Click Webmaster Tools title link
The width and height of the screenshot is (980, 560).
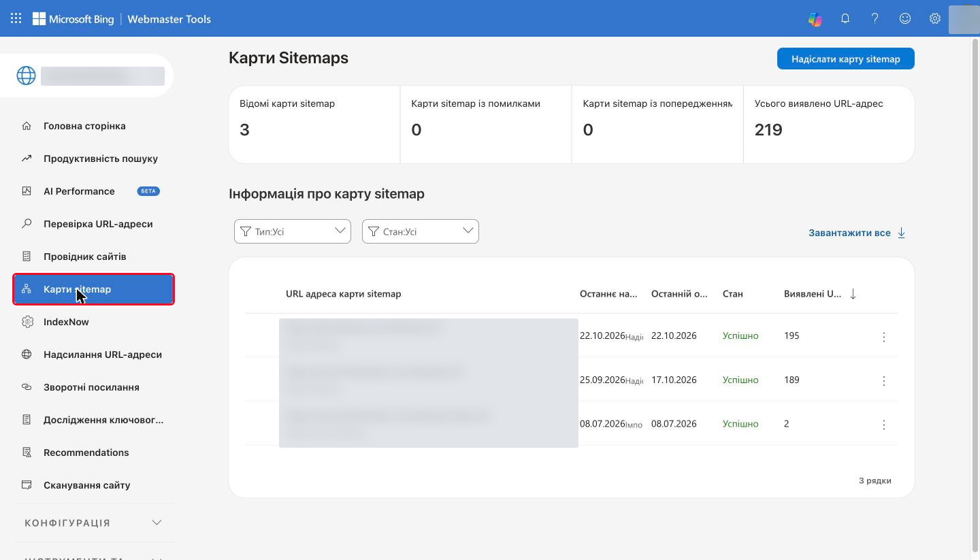click(169, 19)
